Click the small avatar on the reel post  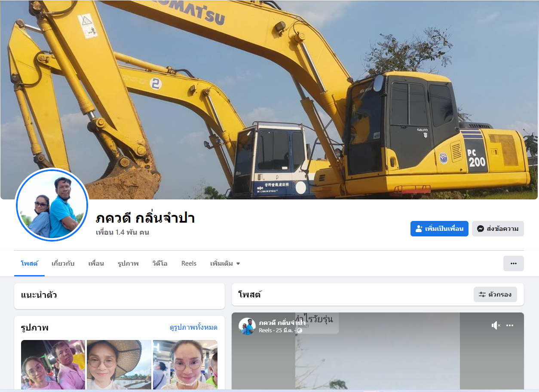coord(247,326)
